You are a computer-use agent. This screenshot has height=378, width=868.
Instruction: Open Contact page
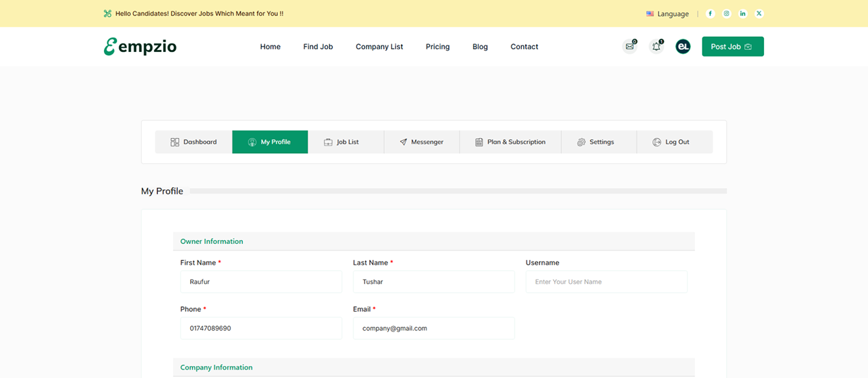pos(524,47)
